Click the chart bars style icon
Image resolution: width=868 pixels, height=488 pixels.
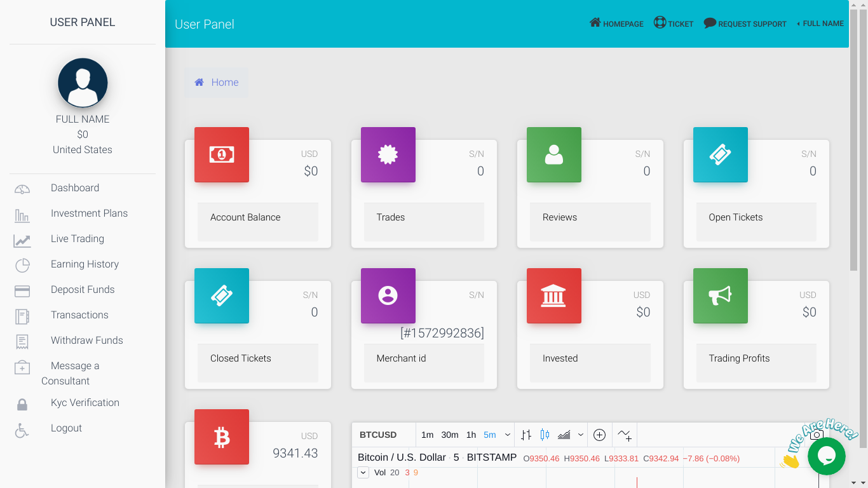(526, 435)
